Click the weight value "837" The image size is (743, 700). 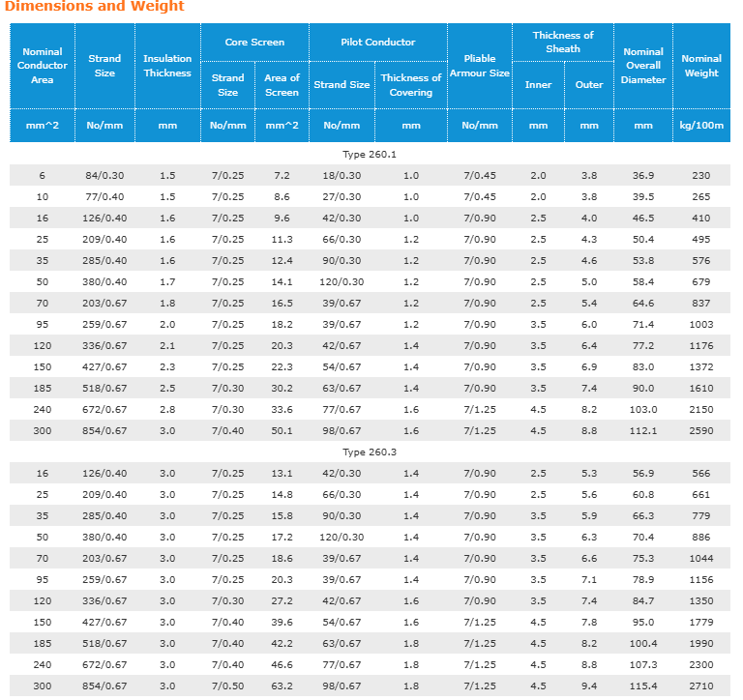tap(701, 304)
